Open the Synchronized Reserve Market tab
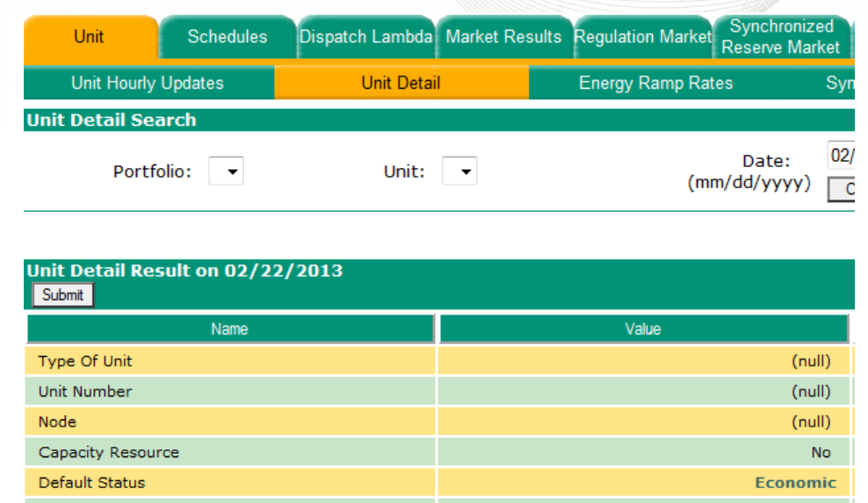Image resolution: width=868 pixels, height=503 pixels. [x=780, y=37]
